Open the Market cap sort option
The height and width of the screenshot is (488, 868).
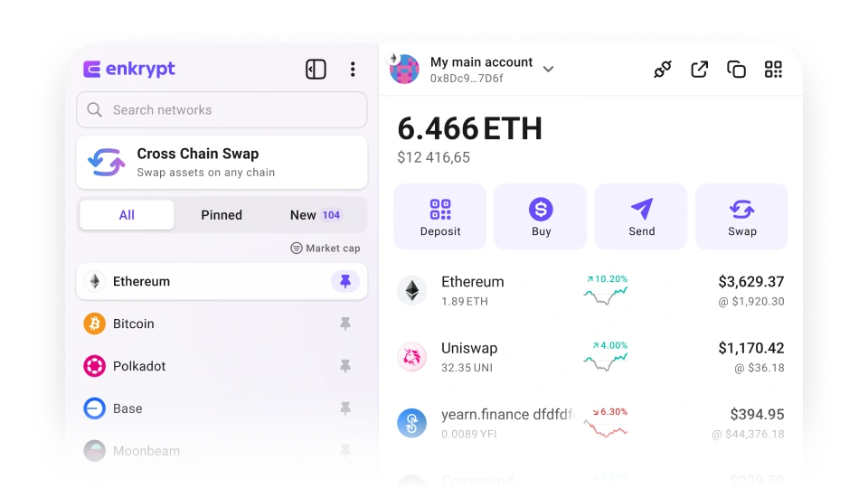click(325, 248)
